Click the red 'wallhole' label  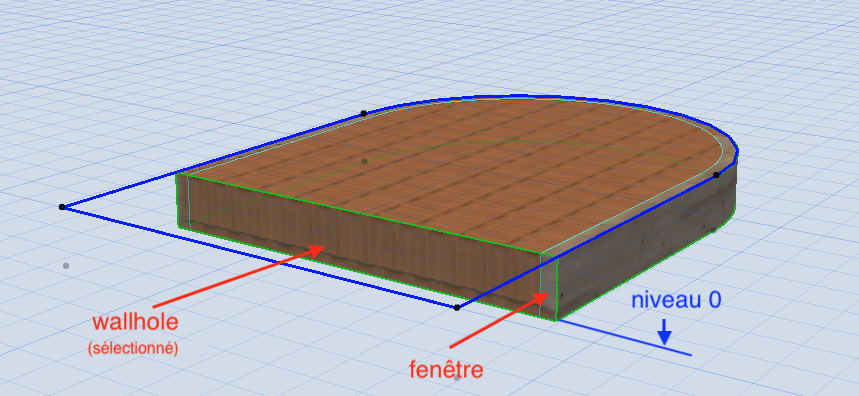coord(135,322)
